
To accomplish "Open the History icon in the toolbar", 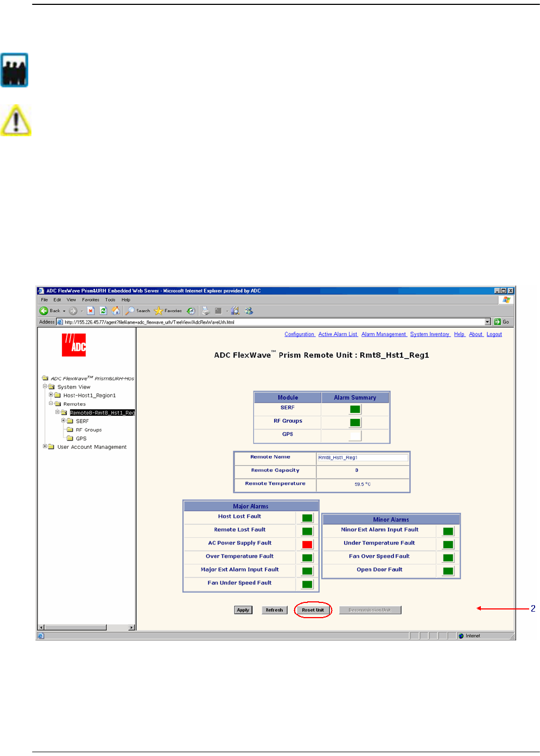I will (191, 311).
